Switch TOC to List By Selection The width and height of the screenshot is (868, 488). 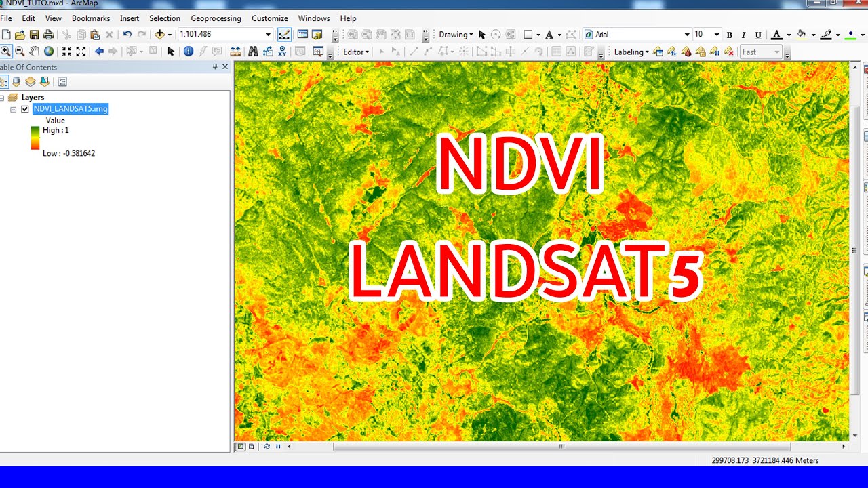pyautogui.click(x=45, y=82)
